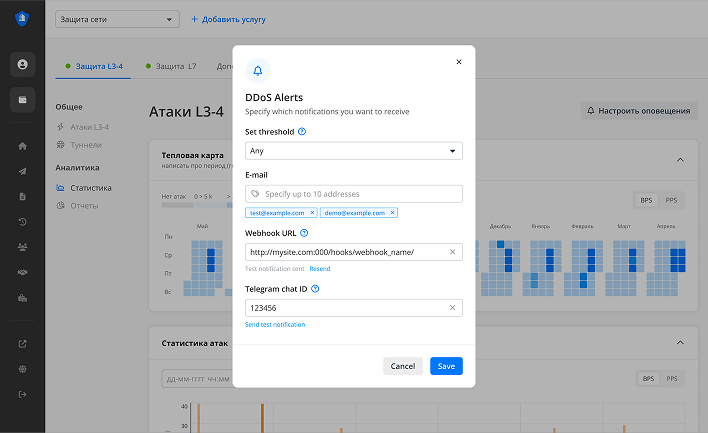Image resolution: width=708 pixels, height=433 pixels.
Task: Save the DDoS alert settings
Action: 446,366
